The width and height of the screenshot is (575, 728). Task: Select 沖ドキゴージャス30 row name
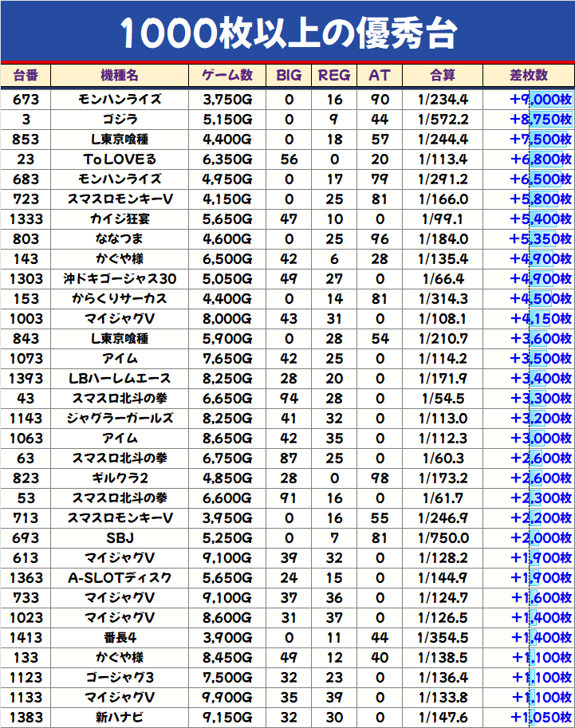[120, 279]
